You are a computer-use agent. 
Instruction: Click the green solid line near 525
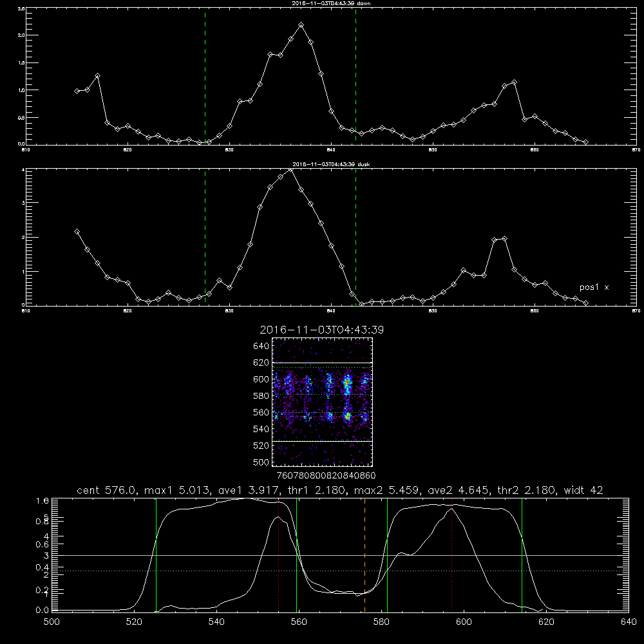156,555
